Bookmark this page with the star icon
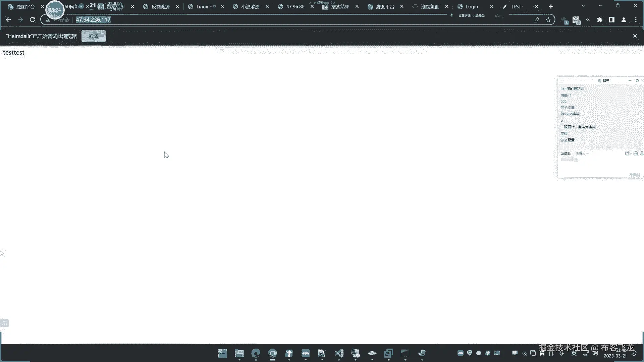 click(548, 20)
